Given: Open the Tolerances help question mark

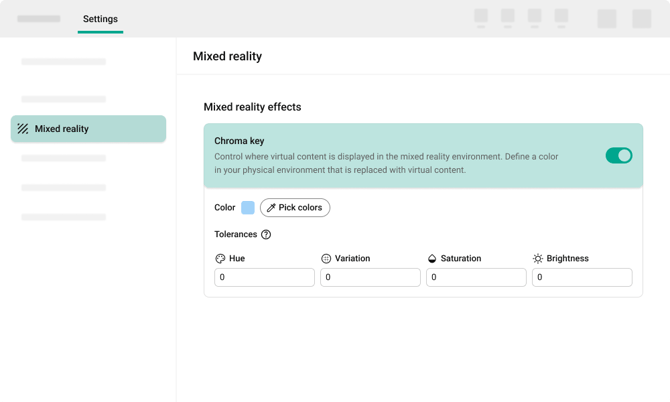Looking at the screenshot, I should [266, 235].
